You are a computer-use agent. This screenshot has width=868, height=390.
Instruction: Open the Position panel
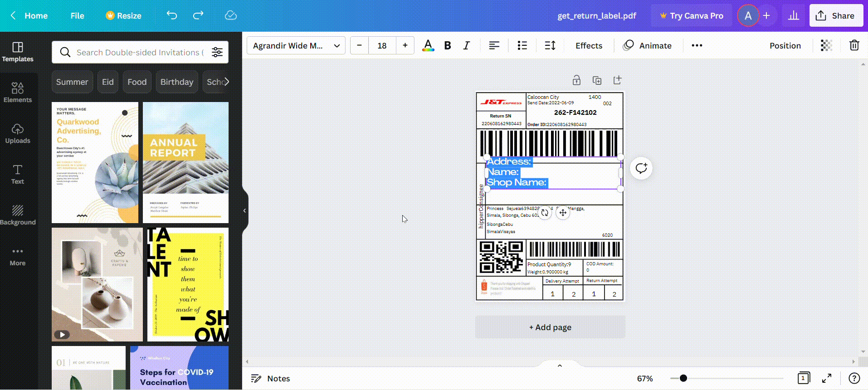(x=785, y=45)
